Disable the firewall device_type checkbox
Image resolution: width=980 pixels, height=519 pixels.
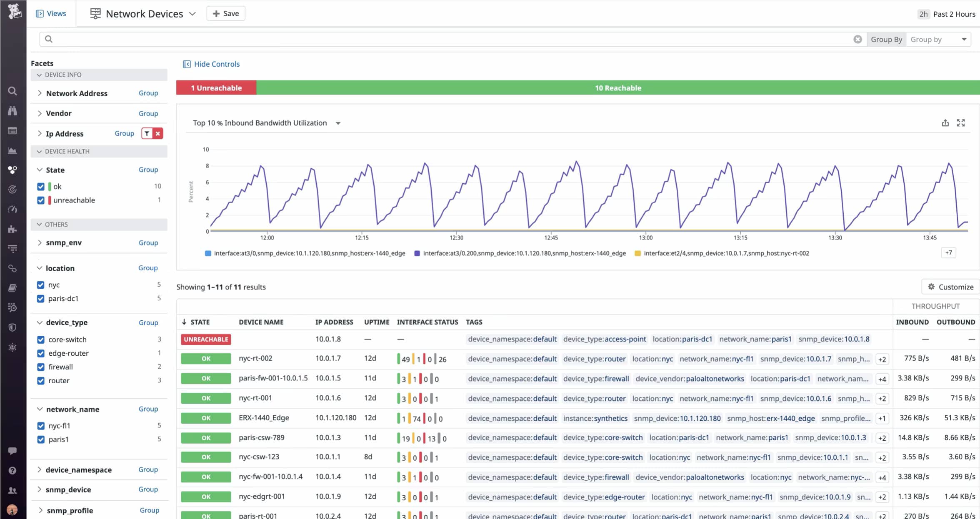40,367
